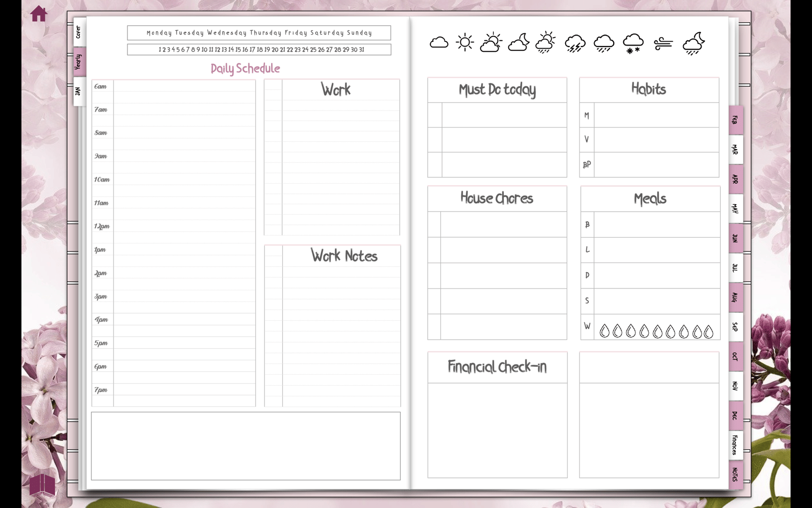Click the Meals S snack row

click(657, 301)
